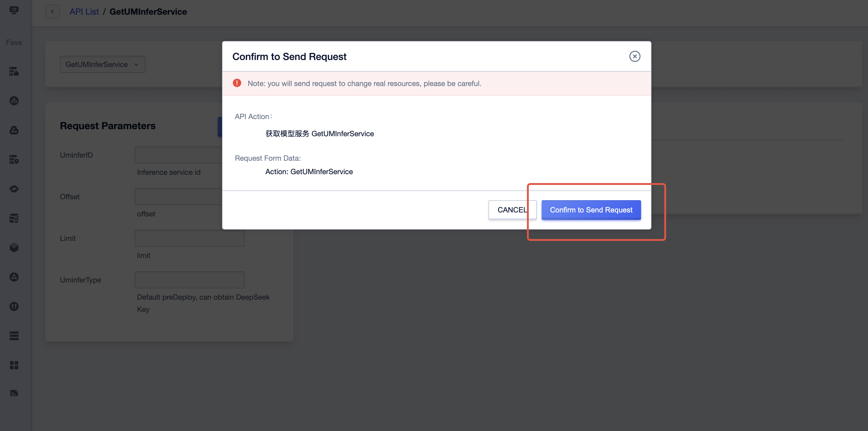
Task: Open the API List breadcrumb link
Action: click(x=84, y=12)
